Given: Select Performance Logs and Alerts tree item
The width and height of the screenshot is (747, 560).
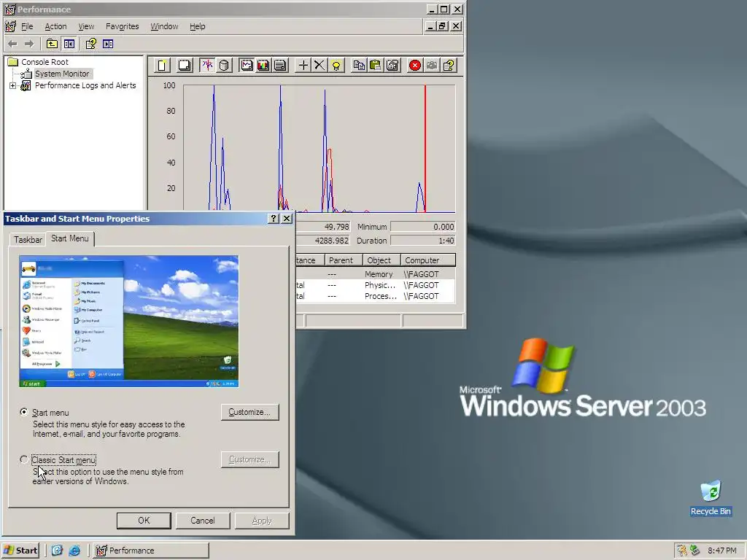Looking at the screenshot, I should 85,85.
